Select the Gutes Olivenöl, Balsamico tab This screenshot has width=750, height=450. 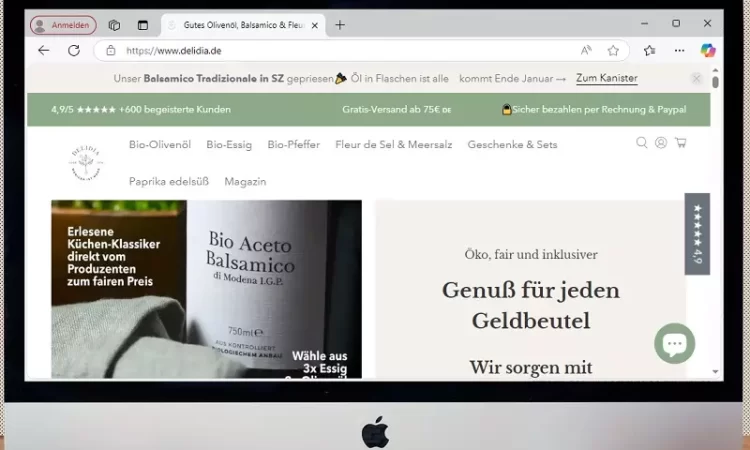pos(244,25)
